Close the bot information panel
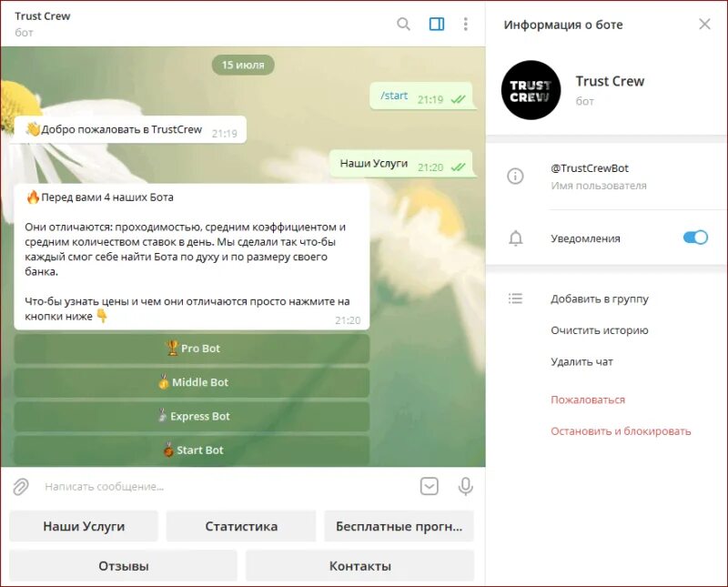 [704, 25]
